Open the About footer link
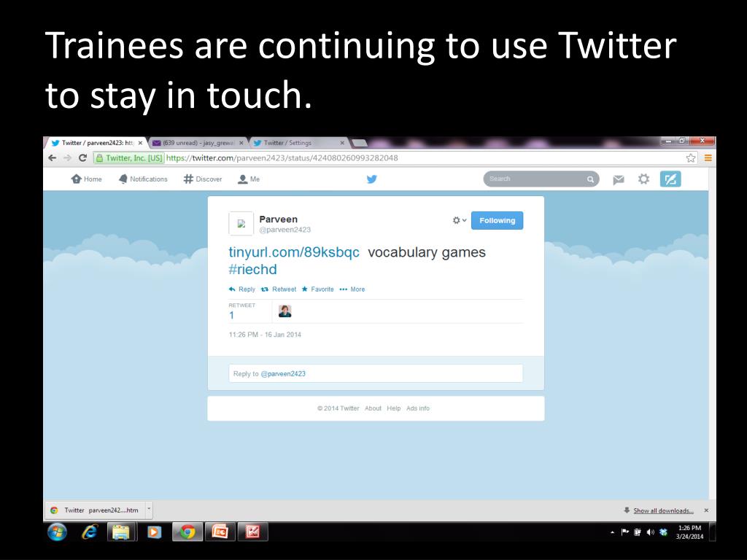This screenshot has width=747, height=560. [x=373, y=408]
